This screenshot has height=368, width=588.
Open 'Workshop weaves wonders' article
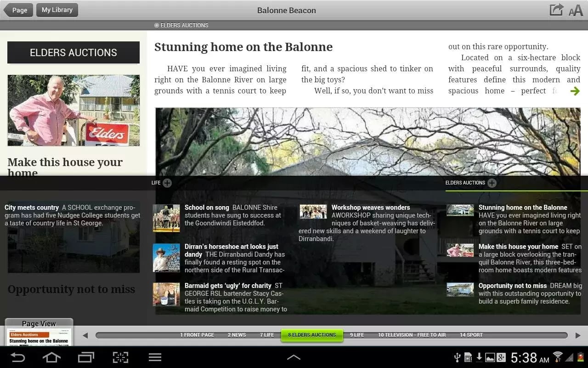click(367, 223)
